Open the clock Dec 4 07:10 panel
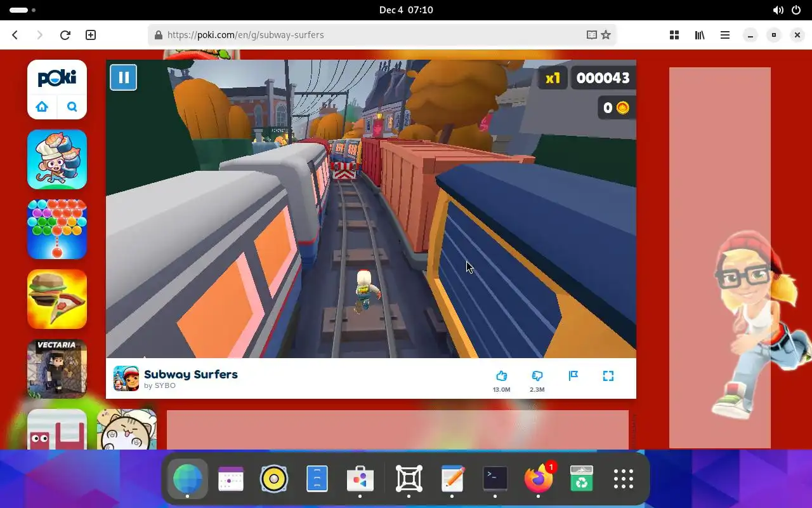The width and height of the screenshot is (812, 508). click(406, 10)
